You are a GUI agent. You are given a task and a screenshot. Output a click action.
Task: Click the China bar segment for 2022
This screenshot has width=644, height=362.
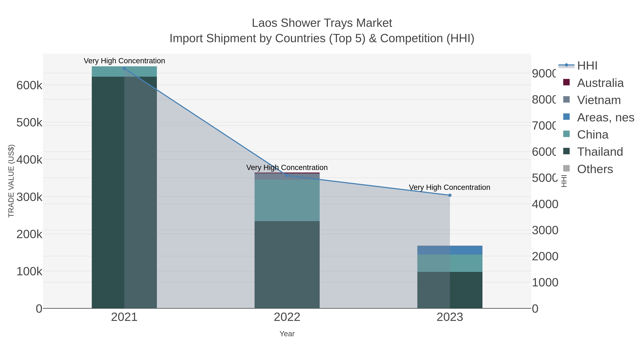click(287, 200)
